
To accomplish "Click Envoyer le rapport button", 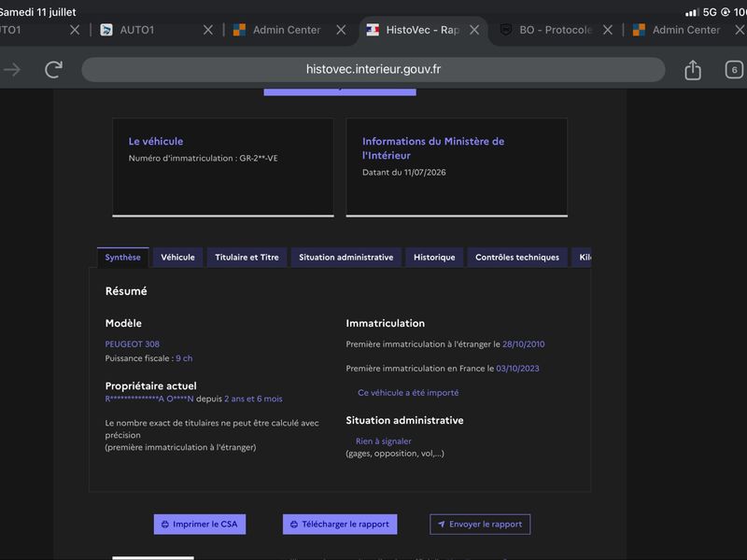I will click(x=480, y=524).
